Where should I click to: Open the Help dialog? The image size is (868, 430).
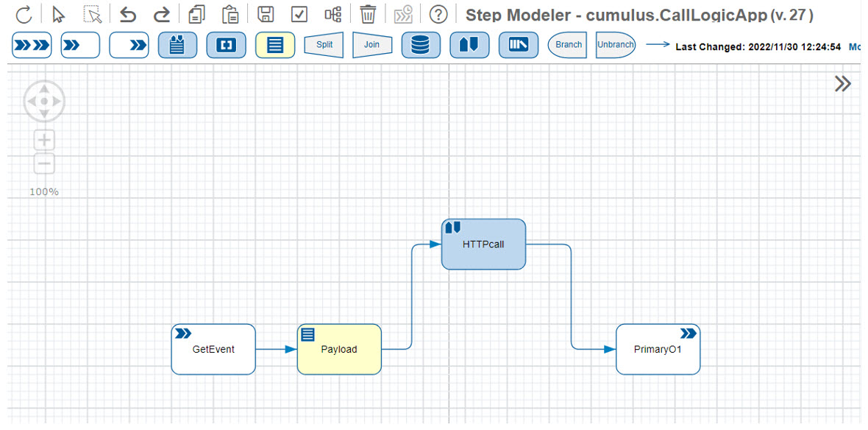pyautogui.click(x=438, y=13)
